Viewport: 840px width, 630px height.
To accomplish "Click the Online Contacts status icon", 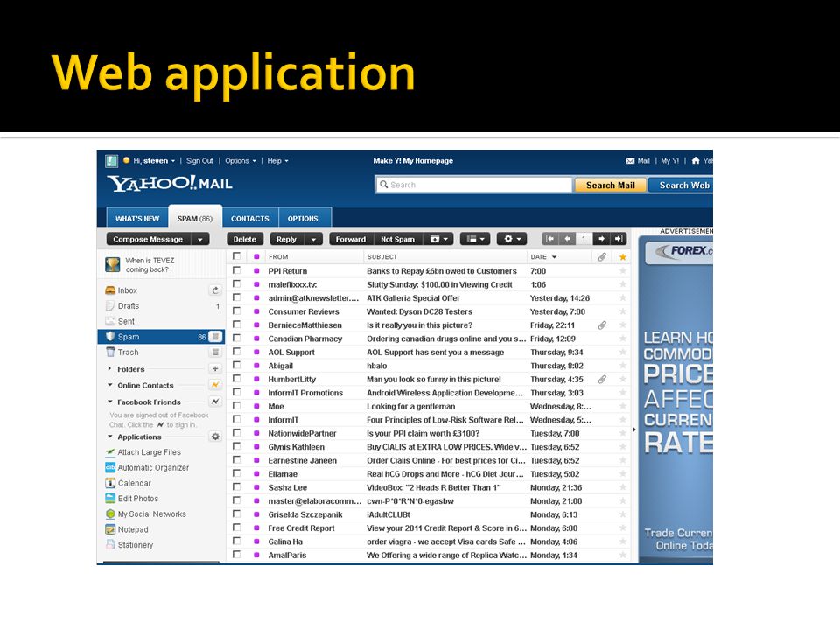I will [215, 385].
